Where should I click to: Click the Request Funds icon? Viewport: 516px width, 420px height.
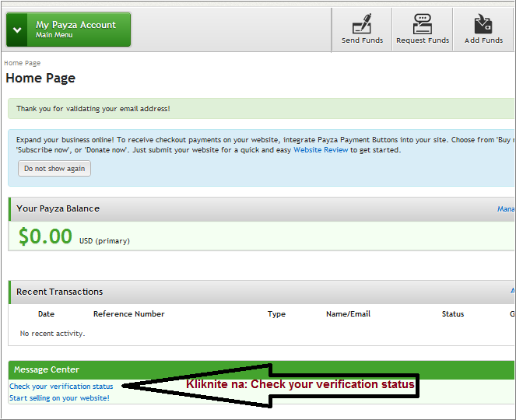tap(423, 29)
